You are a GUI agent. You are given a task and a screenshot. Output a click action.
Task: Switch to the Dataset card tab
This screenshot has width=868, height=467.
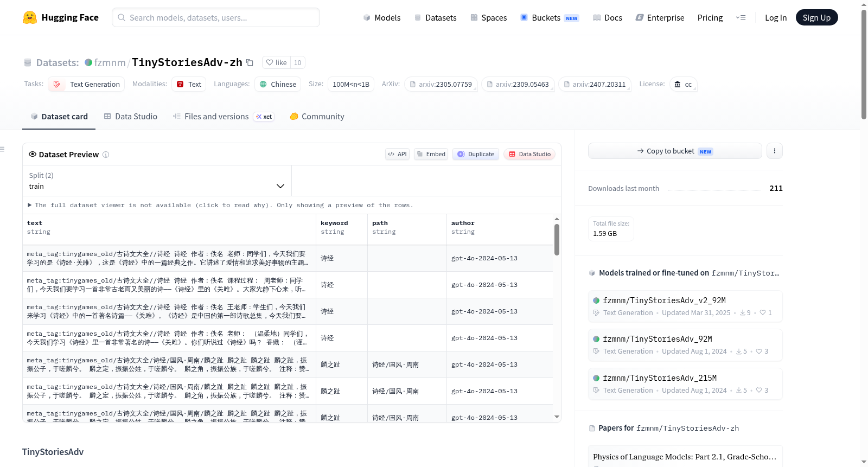[59, 117]
